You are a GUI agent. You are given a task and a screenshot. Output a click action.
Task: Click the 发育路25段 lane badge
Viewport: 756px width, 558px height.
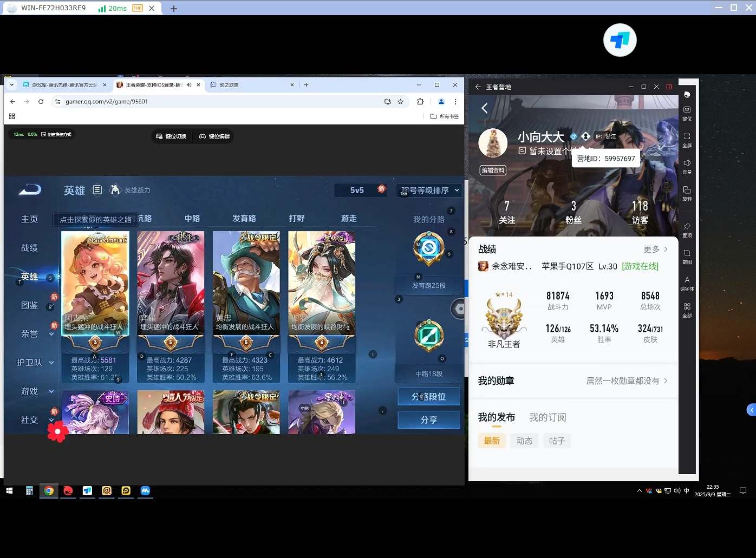click(x=429, y=249)
